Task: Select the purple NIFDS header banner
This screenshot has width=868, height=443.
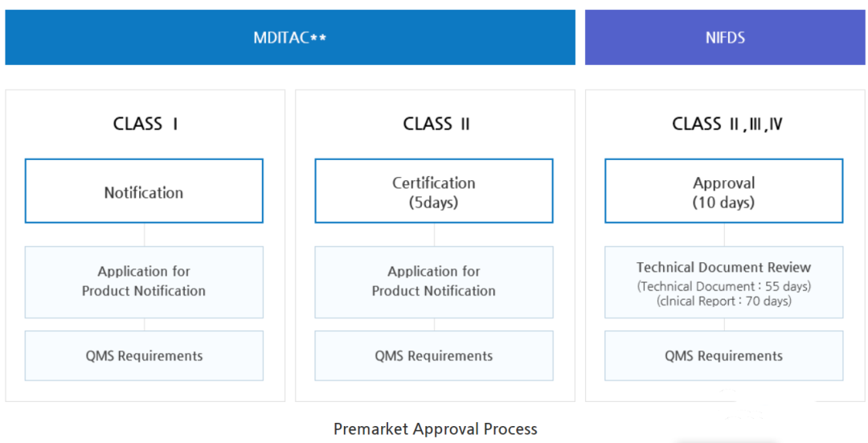Action: [724, 37]
